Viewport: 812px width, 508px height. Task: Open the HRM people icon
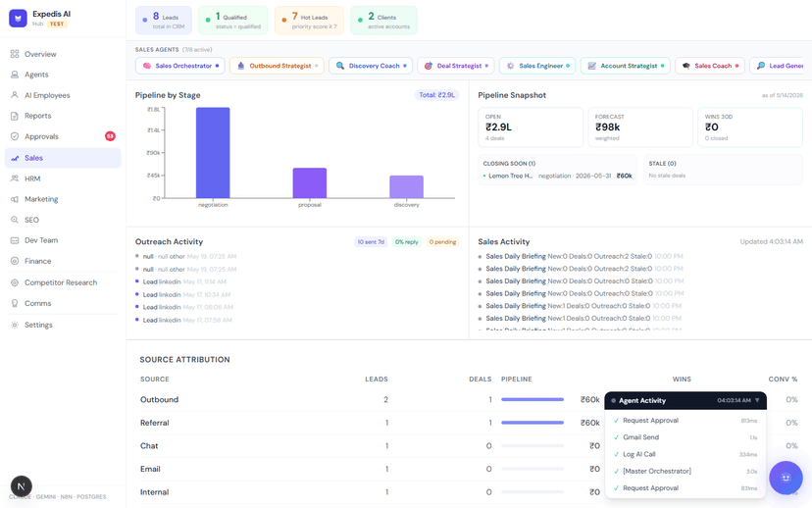coord(15,178)
